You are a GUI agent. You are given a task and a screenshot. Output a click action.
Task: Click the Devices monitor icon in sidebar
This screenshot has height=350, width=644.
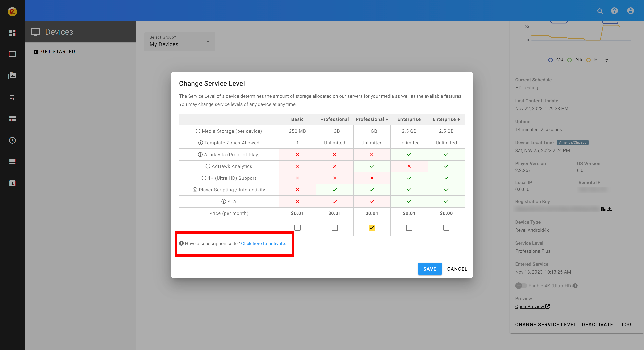(x=12, y=54)
